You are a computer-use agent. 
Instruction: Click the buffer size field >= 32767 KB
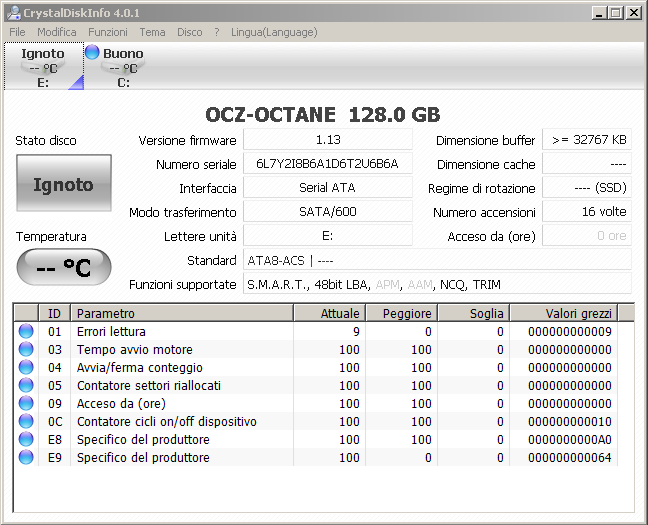pyautogui.click(x=587, y=140)
